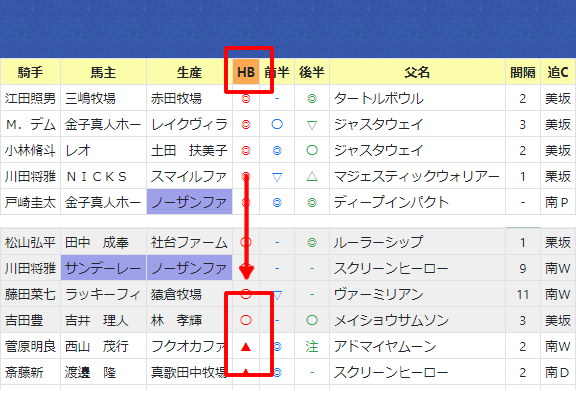This screenshot has width=576, height=394.
Task: Sort by the 追C column header
Action: click(x=558, y=72)
